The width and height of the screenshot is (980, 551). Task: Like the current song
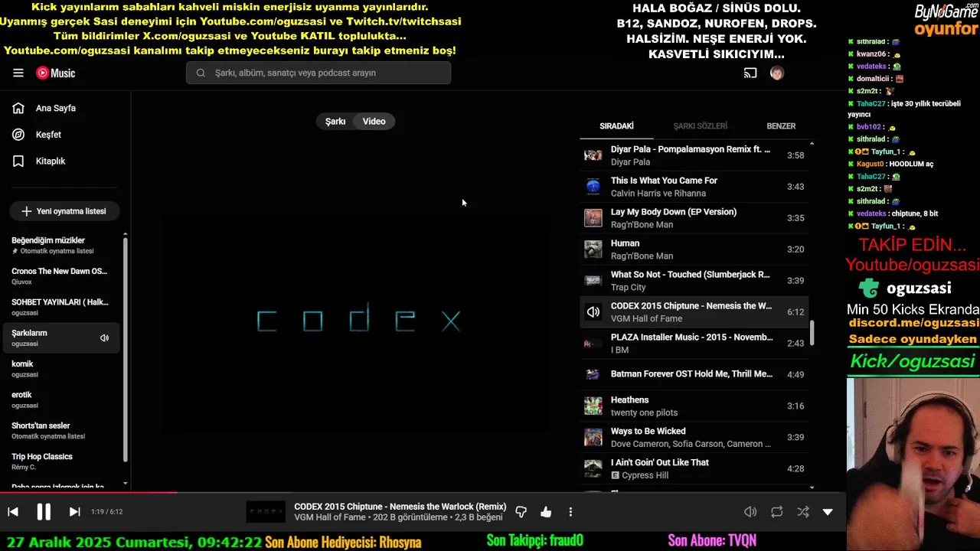pyautogui.click(x=546, y=512)
